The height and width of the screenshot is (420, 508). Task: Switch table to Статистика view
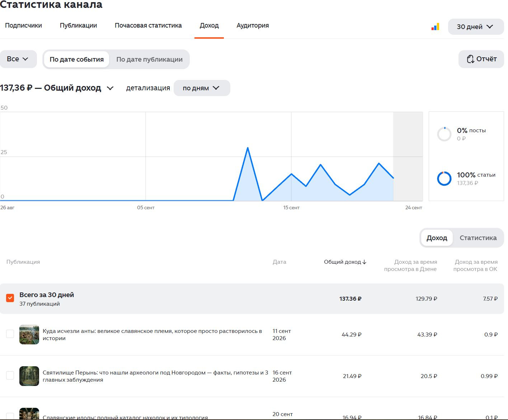(x=478, y=238)
